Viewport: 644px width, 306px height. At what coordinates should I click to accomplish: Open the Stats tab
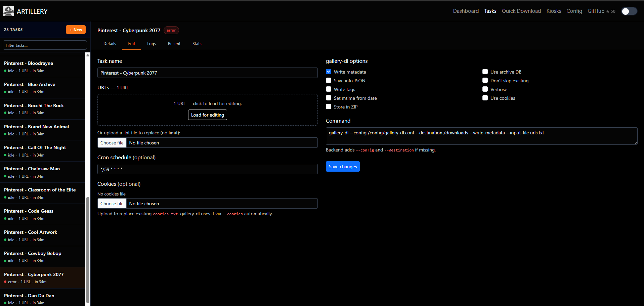click(197, 44)
